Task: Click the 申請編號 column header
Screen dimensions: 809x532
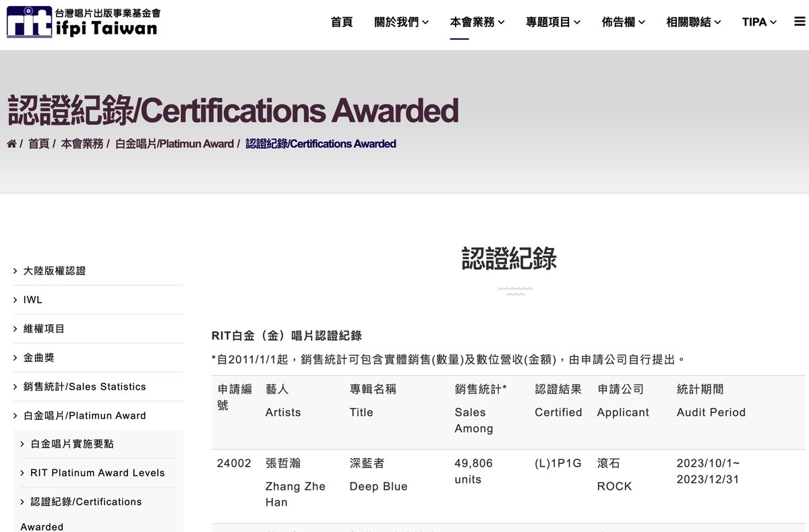Action: [235, 397]
